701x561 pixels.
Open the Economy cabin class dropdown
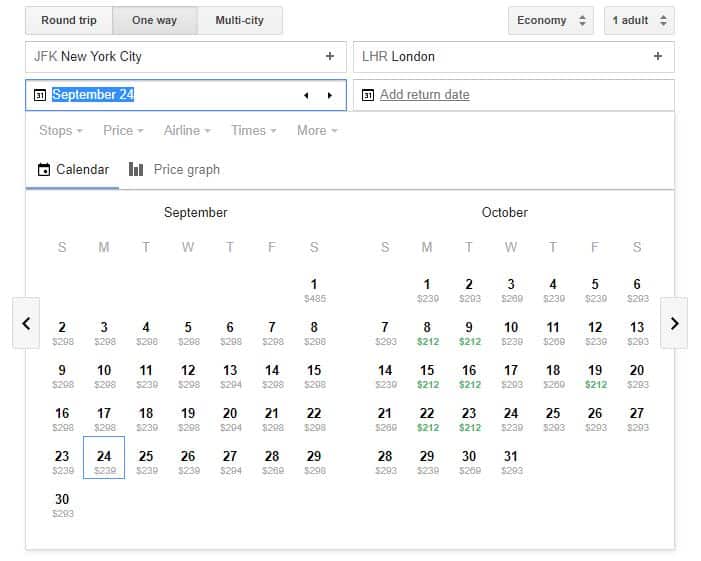(551, 20)
